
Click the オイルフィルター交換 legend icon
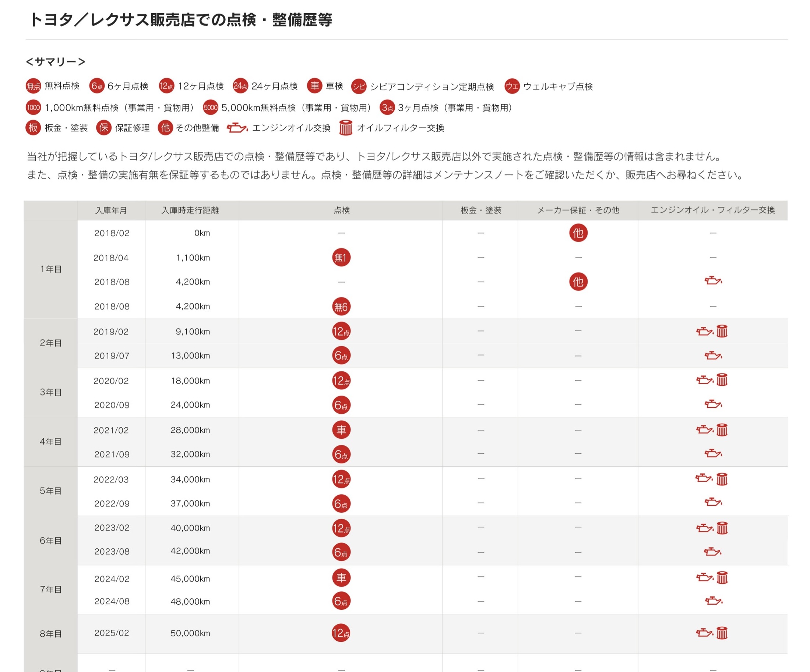point(346,128)
